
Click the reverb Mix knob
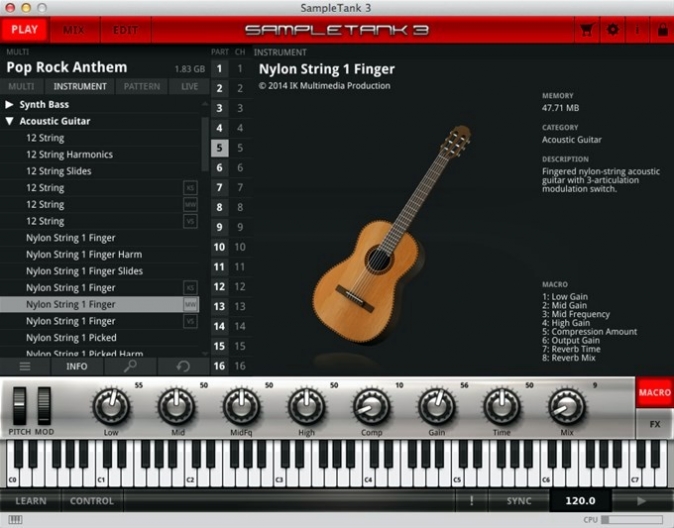tap(567, 406)
